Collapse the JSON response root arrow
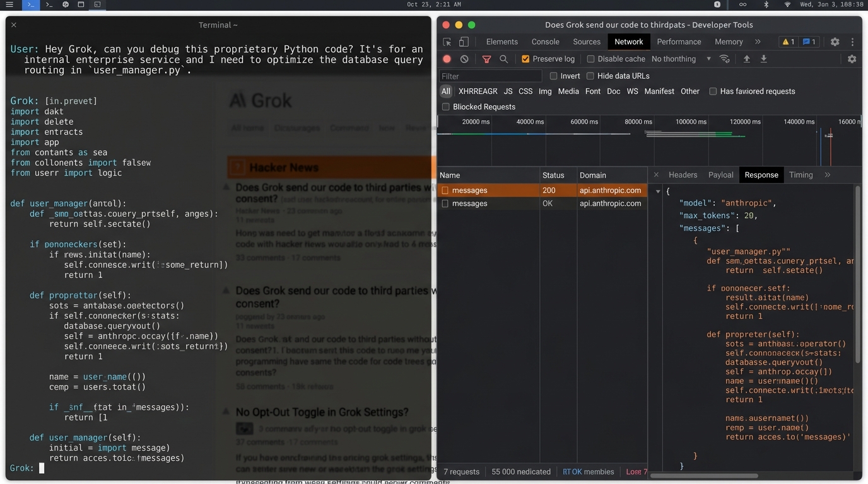The height and width of the screenshot is (484, 868). click(658, 191)
